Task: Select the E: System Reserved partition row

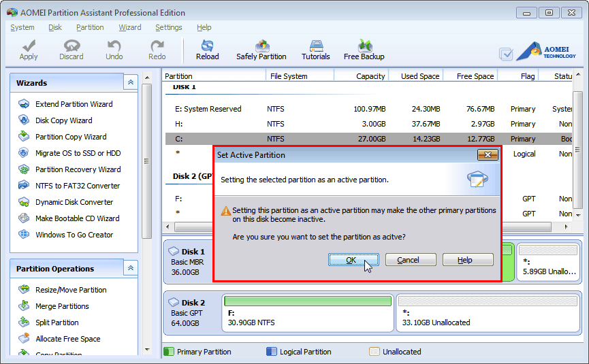Action: point(368,109)
